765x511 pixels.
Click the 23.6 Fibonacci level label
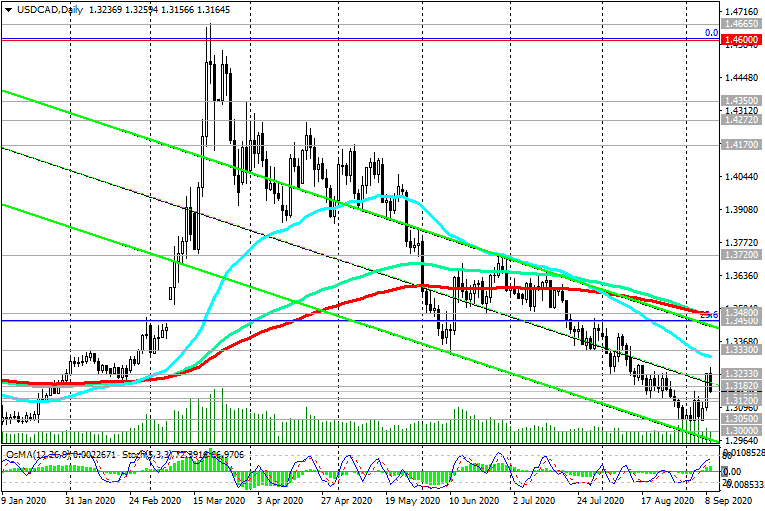(x=709, y=315)
